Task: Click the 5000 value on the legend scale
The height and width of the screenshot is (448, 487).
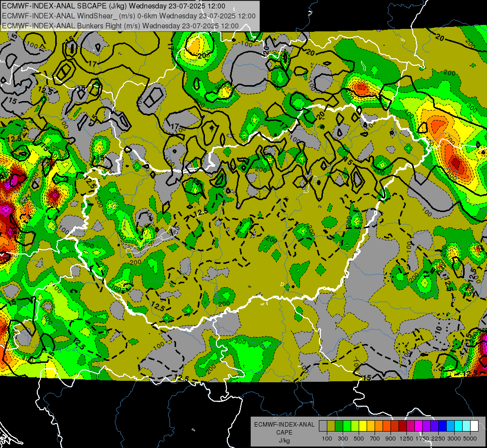Action: coord(470,439)
